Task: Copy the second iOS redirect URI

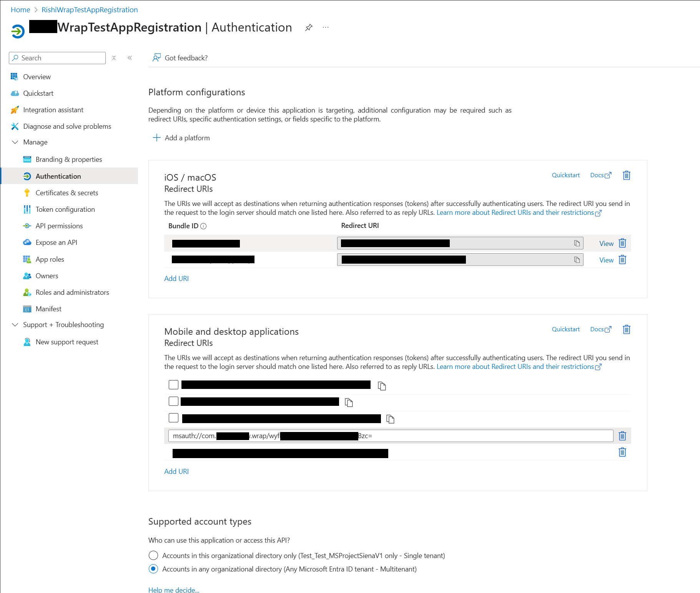Action: point(577,260)
